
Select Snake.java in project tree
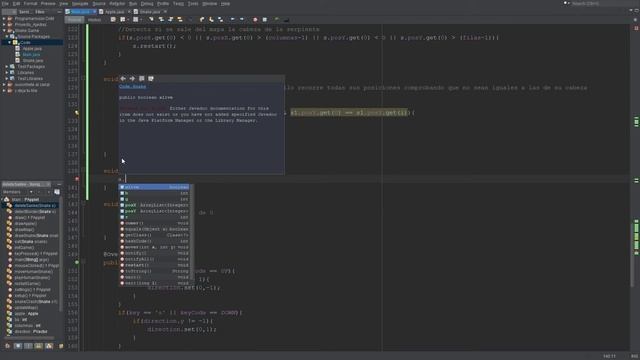coord(33,60)
